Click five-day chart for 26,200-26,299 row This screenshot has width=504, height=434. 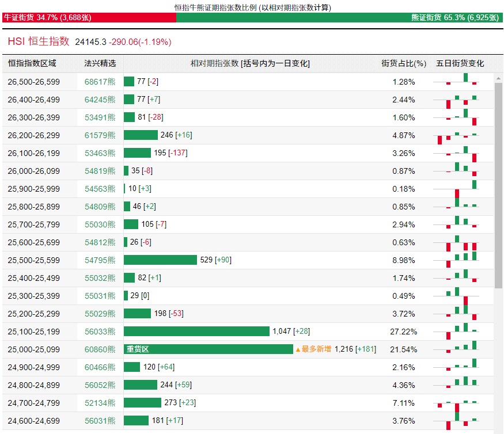pos(456,138)
